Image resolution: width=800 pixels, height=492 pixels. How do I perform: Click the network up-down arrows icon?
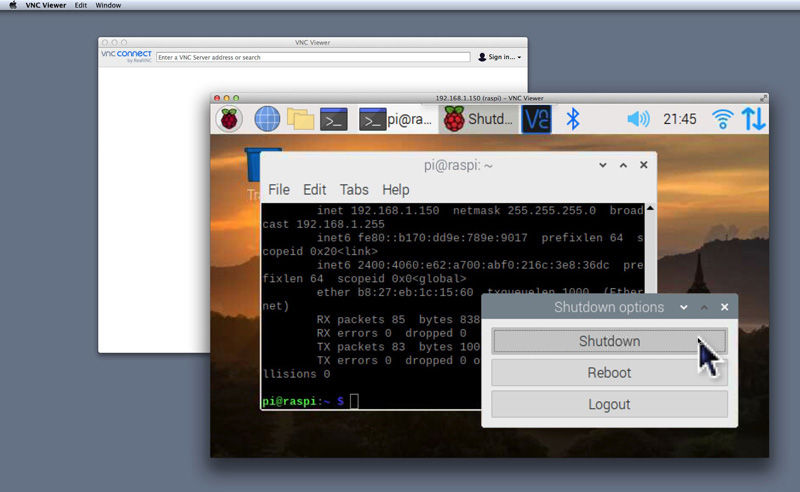753,119
